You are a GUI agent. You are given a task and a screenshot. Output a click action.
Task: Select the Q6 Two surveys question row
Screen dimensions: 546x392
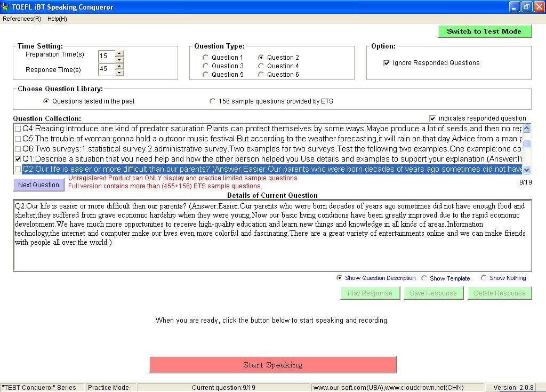[271, 149]
